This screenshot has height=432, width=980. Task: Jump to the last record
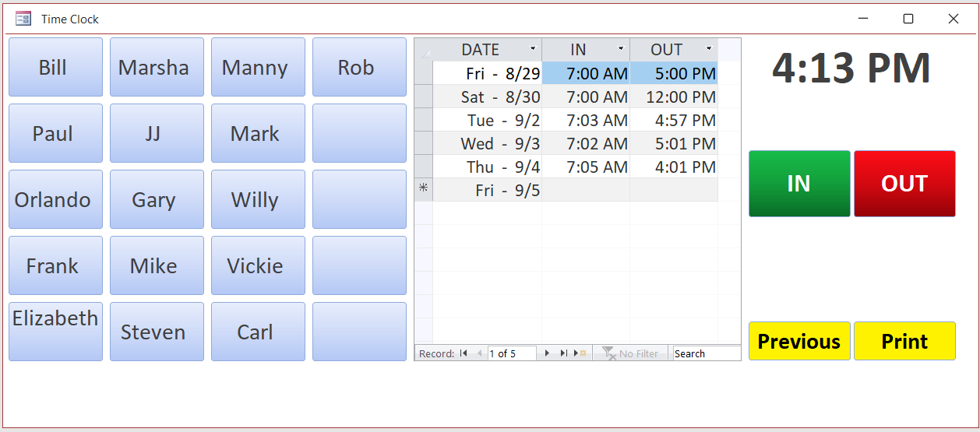pos(563,353)
